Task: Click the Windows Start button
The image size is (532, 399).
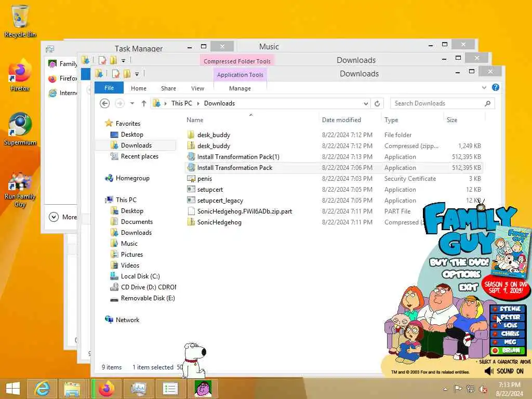Action: pyautogui.click(x=13, y=389)
